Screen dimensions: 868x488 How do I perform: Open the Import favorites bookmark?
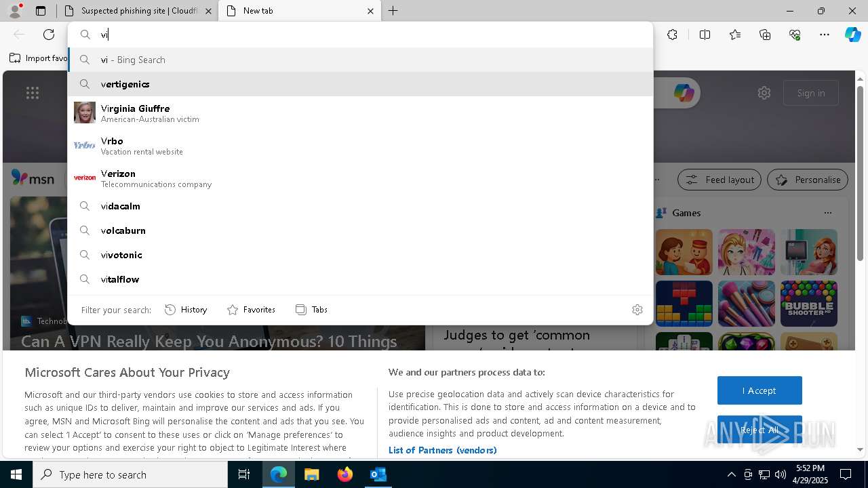click(39, 58)
